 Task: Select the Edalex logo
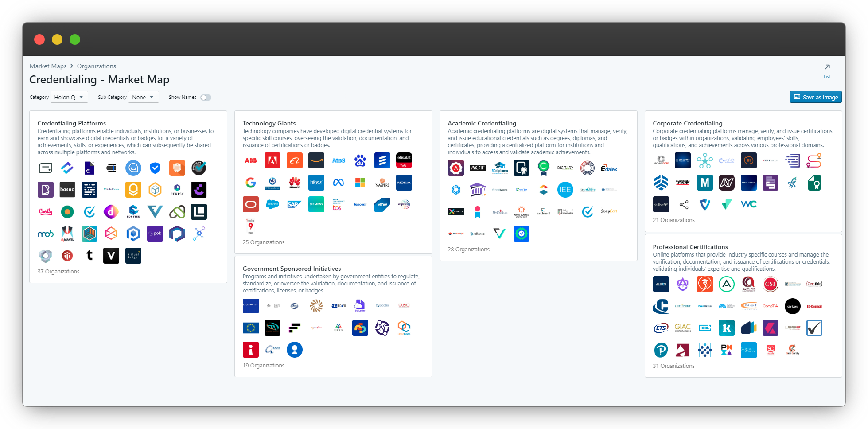click(609, 168)
